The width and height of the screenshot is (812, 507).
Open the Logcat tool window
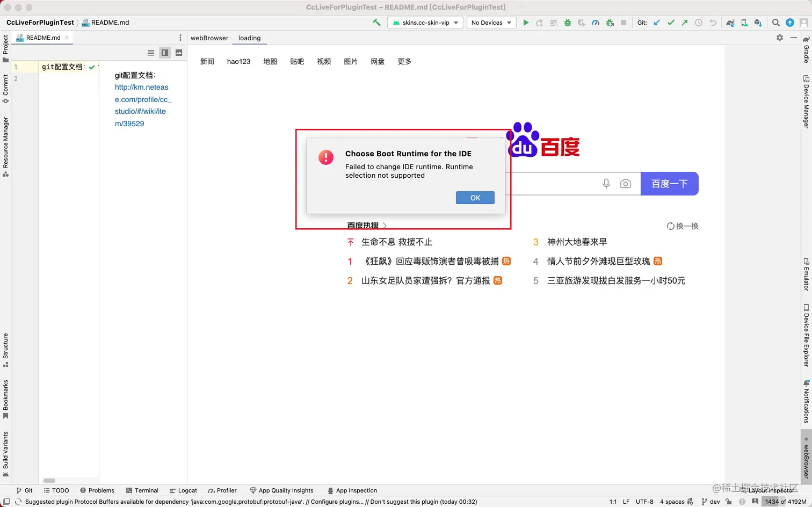(x=183, y=490)
